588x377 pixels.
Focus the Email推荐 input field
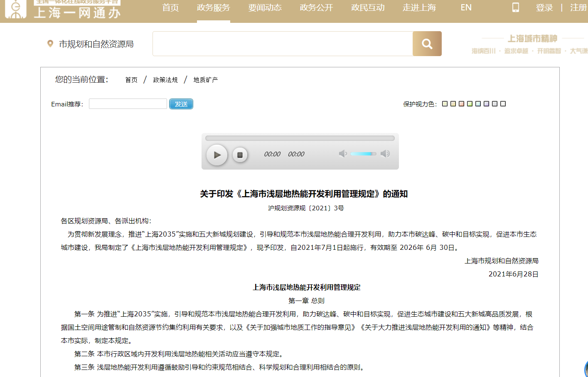point(128,103)
